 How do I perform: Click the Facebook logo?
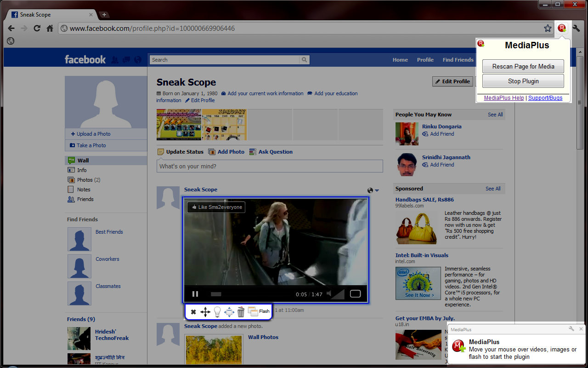[85, 59]
